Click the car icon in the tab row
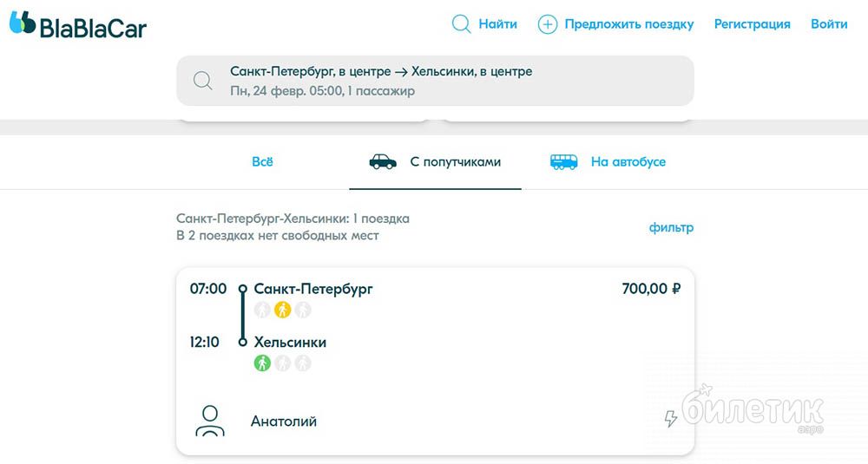The width and height of the screenshot is (868, 464). click(x=383, y=162)
